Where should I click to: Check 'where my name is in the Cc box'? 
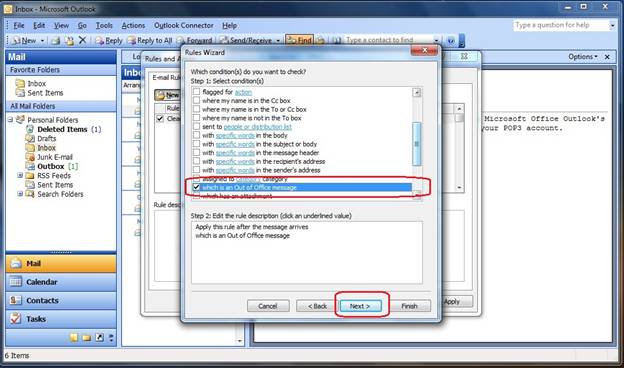point(196,101)
